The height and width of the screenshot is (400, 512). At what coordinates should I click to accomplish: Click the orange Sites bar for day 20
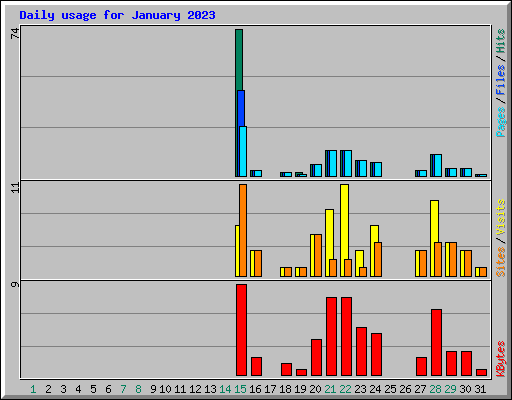pyautogui.click(x=318, y=255)
